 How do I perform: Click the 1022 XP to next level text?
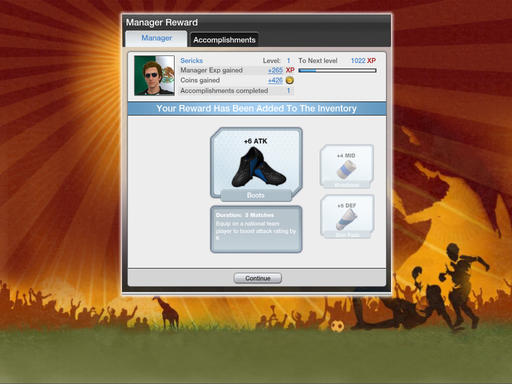coord(363,61)
